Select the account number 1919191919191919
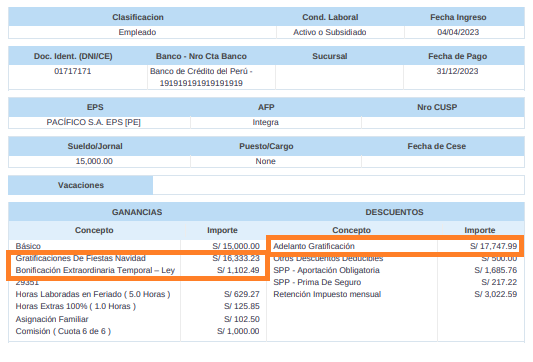The width and height of the screenshot is (533, 362). [x=201, y=83]
